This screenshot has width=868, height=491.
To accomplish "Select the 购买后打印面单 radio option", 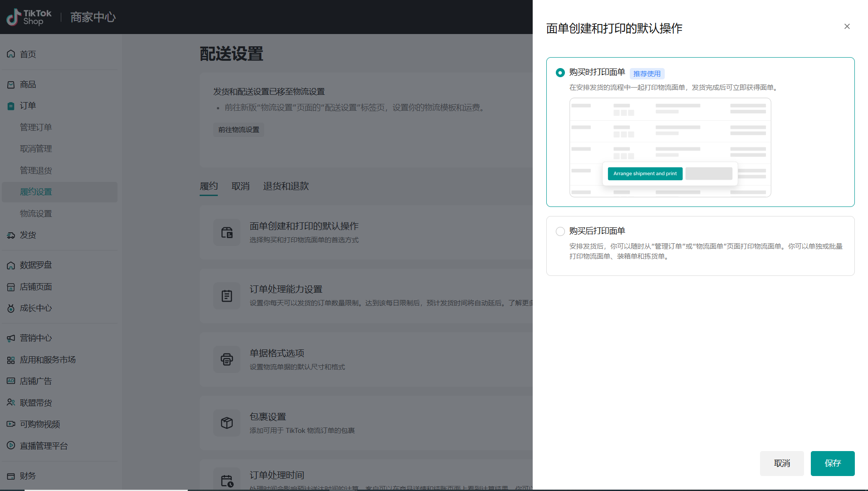I will click(x=560, y=231).
